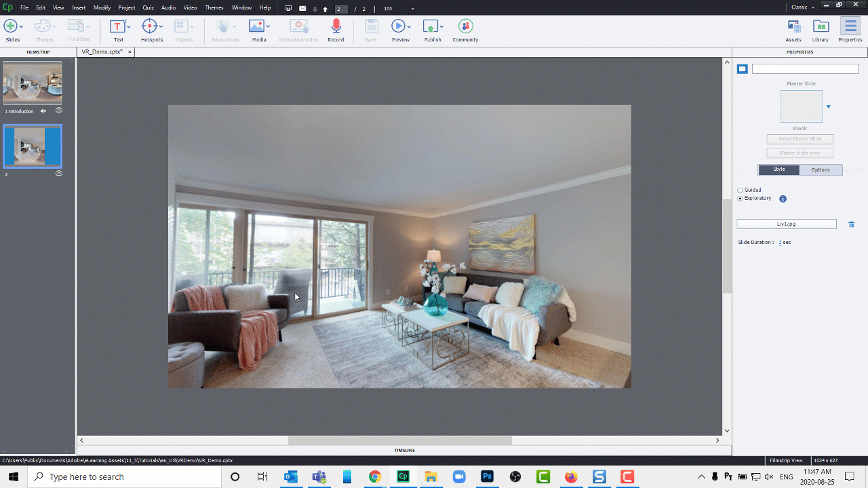Open the Assets panel icon
This screenshot has height=488, width=868.
point(793,26)
